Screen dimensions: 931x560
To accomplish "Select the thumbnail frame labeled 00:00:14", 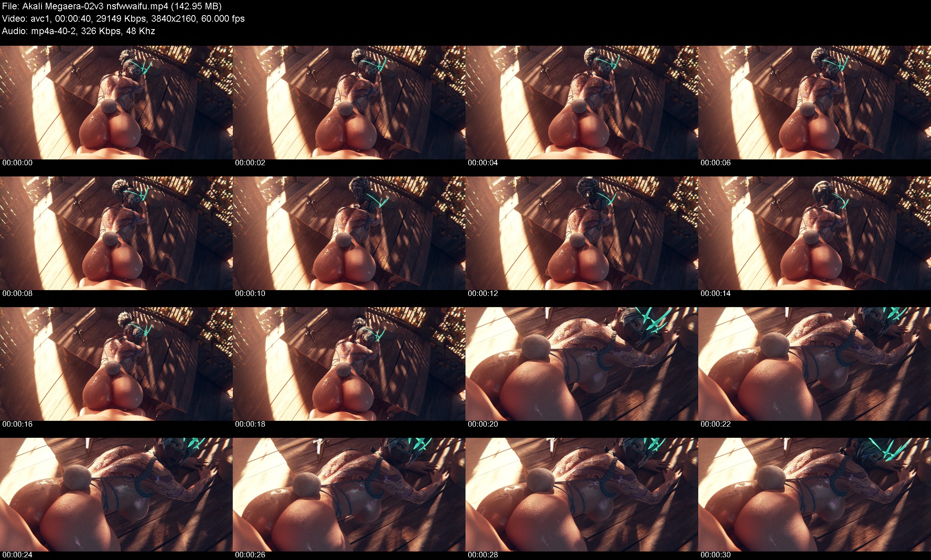I will (815, 233).
